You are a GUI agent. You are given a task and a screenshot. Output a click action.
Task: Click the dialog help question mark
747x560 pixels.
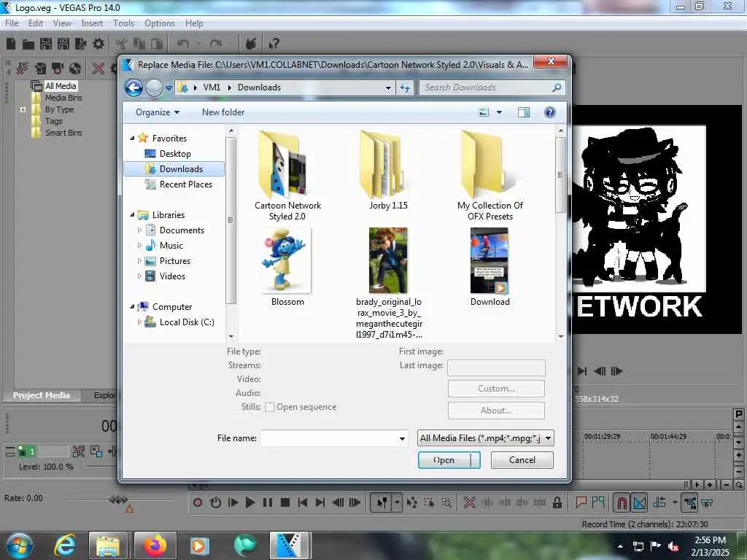550,112
